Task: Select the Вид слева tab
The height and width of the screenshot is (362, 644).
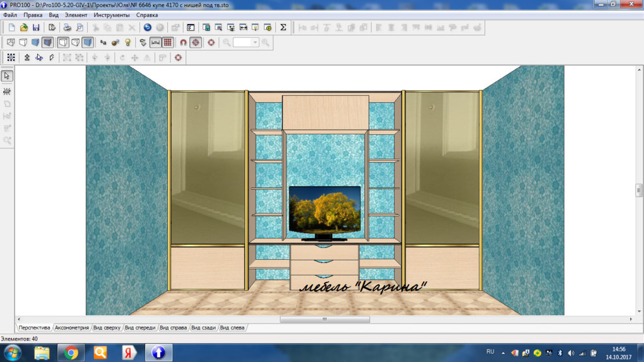Action: click(232, 327)
